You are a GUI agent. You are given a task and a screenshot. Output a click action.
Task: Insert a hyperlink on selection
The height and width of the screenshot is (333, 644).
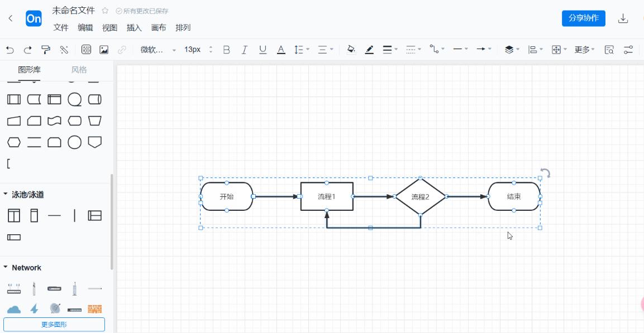point(122,50)
